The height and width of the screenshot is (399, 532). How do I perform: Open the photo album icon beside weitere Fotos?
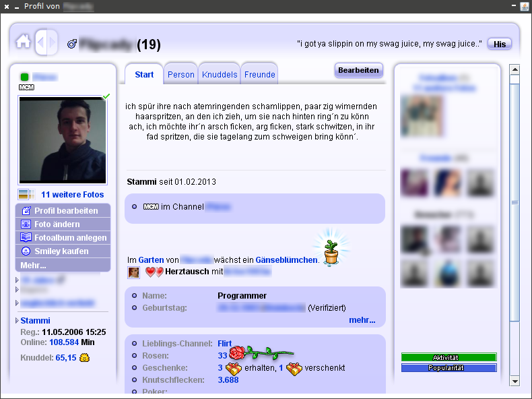[x=26, y=195]
